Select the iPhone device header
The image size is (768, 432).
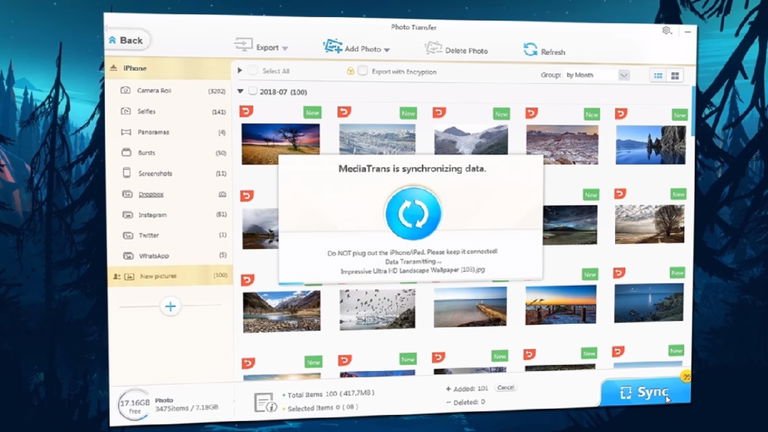(168, 68)
